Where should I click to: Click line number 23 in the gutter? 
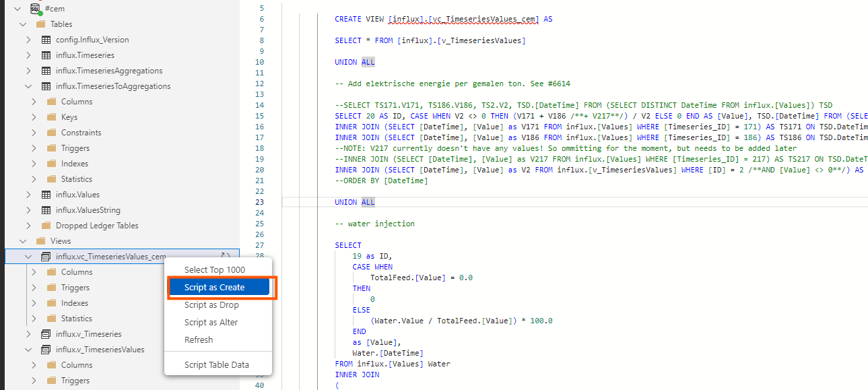[260, 202]
